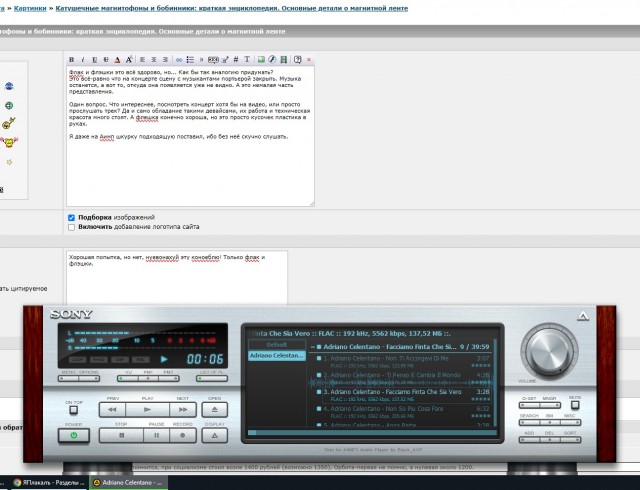Image resolution: width=640 pixels, height=490 pixels.
Task: Open editor help question icon
Action: [x=298, y=60]
